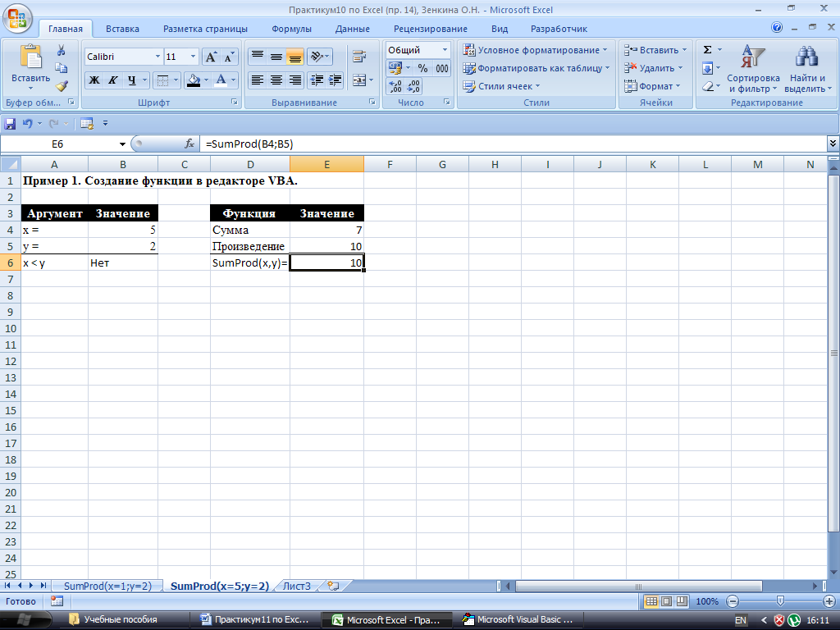This screenshot has width=840, height=630.
Task: Open Find and Select binoculars
Action: click(x=807, y=69)
